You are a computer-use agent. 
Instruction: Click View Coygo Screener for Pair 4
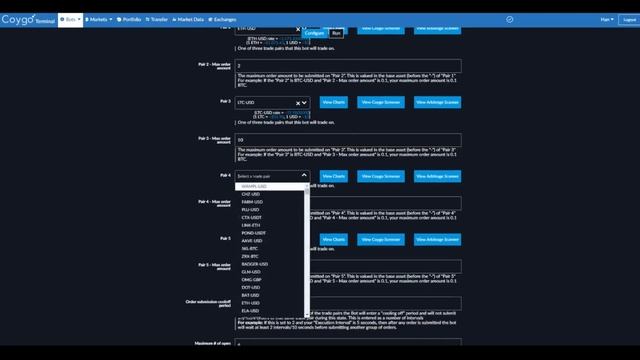[381, 176]
